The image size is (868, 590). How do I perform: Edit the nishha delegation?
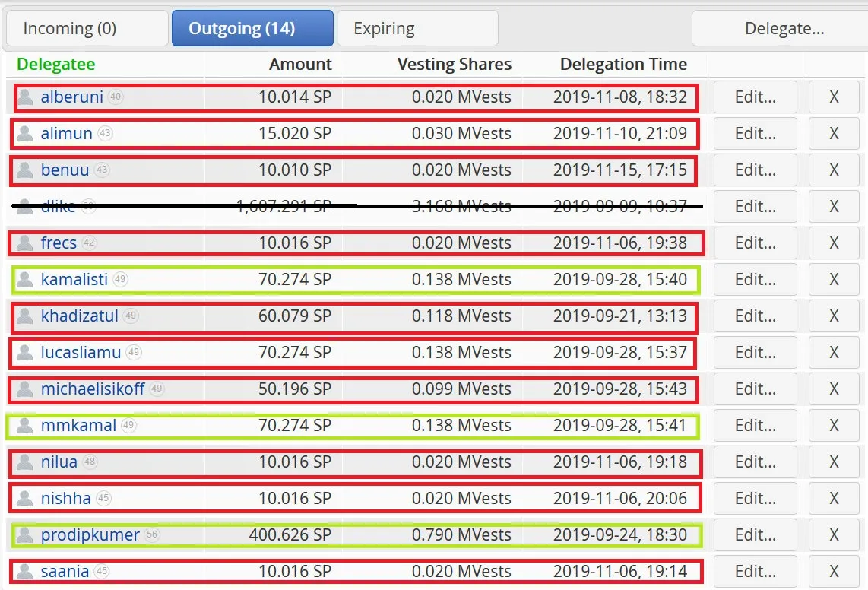[755, 500]
